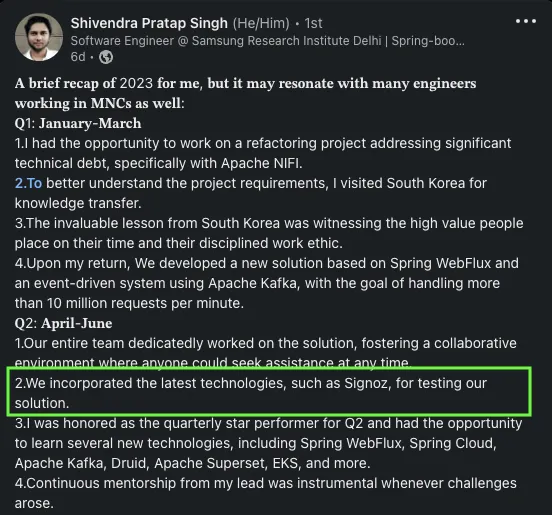Click the highlighted Signoz sentence
The width and height of the screenshot is (552, 515).
(x=251, y=393)
